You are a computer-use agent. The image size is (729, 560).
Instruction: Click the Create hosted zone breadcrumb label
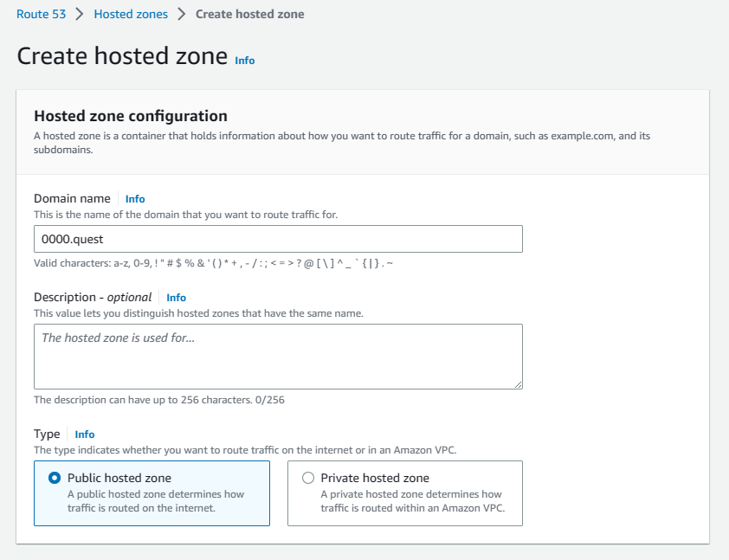tap(249, 14)
